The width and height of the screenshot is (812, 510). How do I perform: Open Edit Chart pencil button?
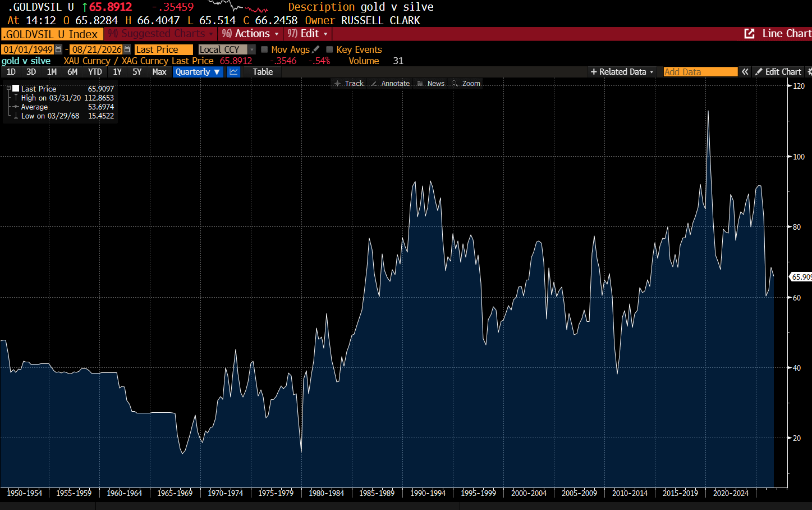click(x=778, y=72)
